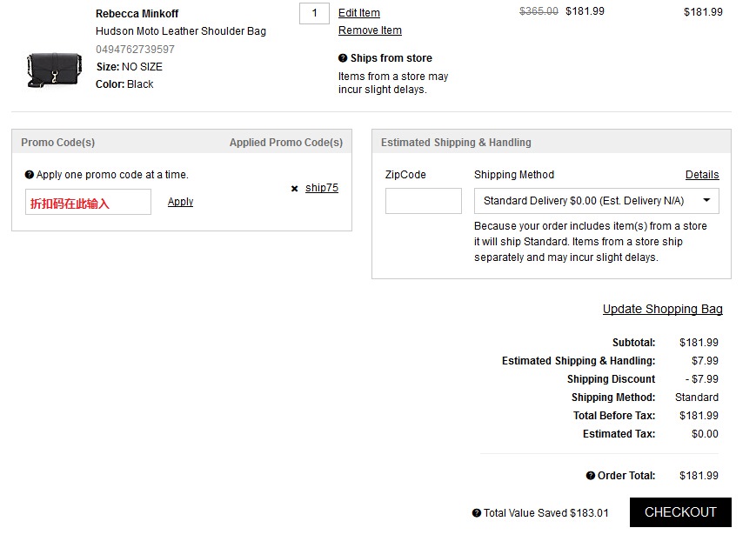Viewport: 756px width, 548px height.
Task: Click the CHECKOUT button
Action: coord(680,512)
